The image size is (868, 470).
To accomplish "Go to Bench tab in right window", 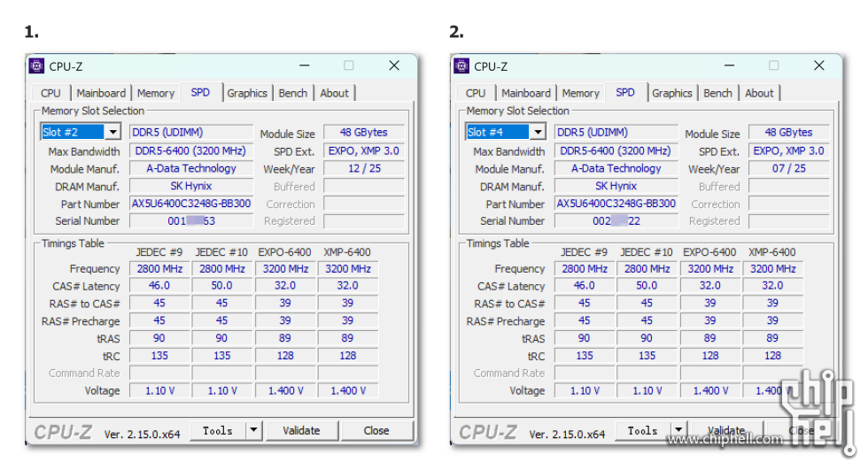I will [718, 94].
